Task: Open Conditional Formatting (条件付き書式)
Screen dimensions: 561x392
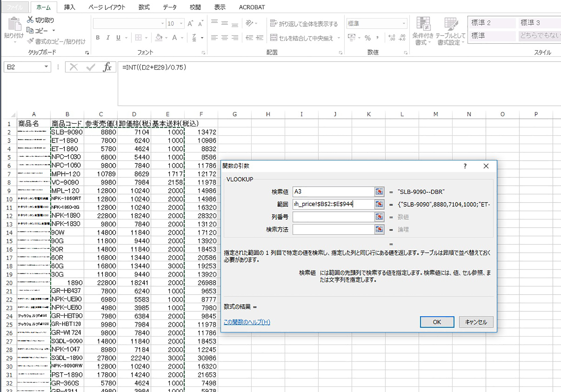Action: tap(423, 31)
